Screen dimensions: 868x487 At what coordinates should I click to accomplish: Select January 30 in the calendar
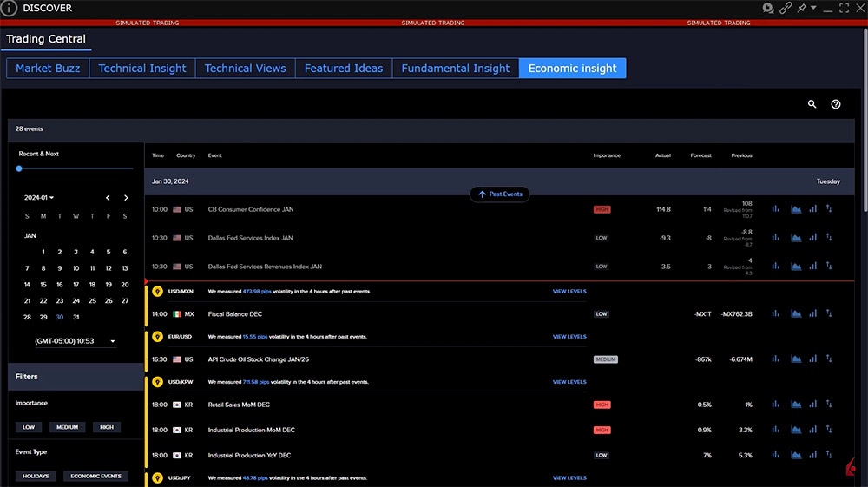(x=59, y=317)
